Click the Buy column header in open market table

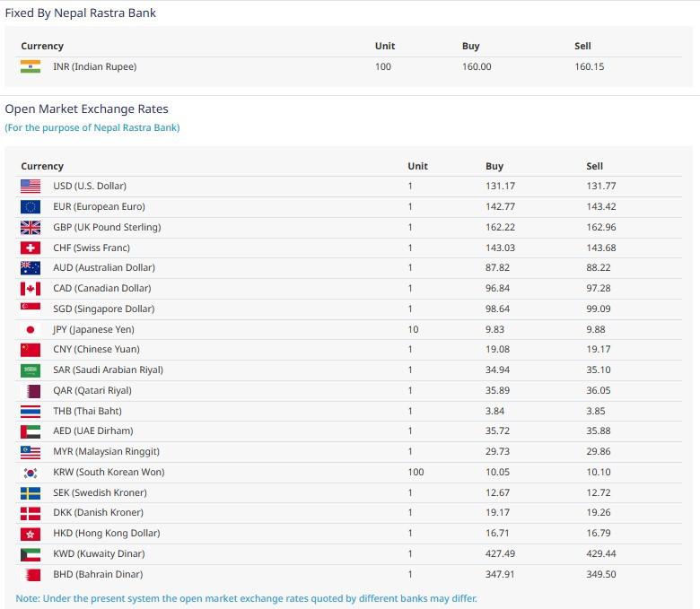(x=494, y=166)
